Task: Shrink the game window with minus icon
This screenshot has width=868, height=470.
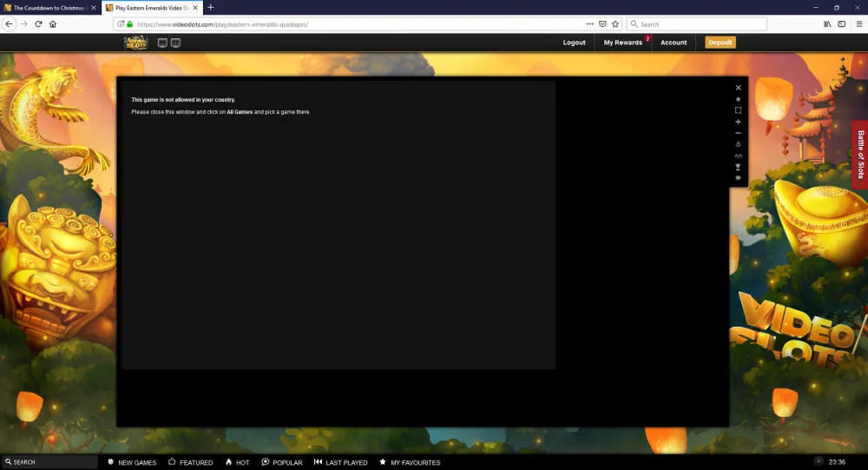Action: 738,133
